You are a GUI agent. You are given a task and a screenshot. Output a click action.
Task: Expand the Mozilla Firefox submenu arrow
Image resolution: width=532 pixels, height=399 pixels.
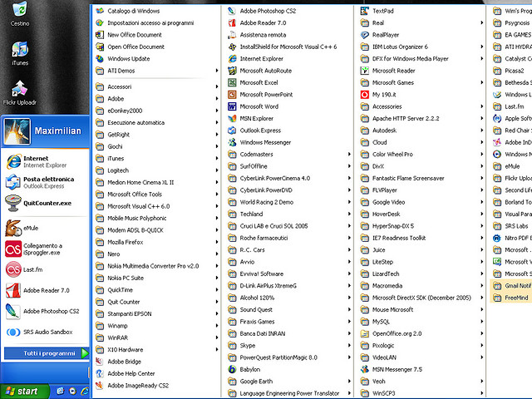pos(217,242)
